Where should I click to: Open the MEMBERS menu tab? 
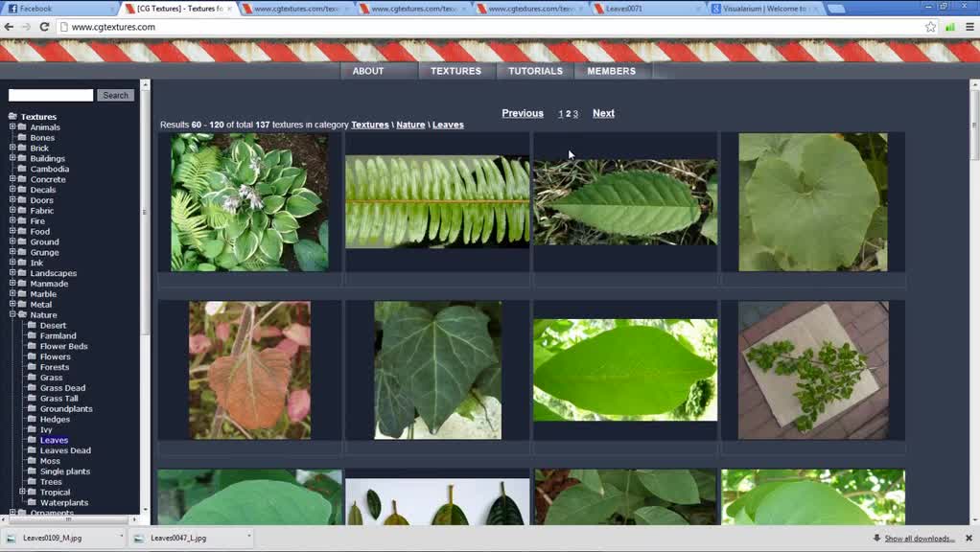(x=611, y=71)
